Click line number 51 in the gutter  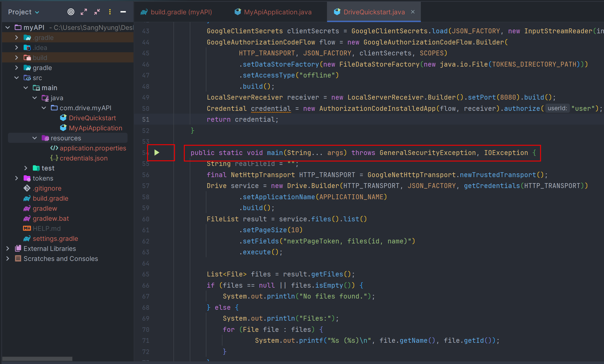pos(146,120)
